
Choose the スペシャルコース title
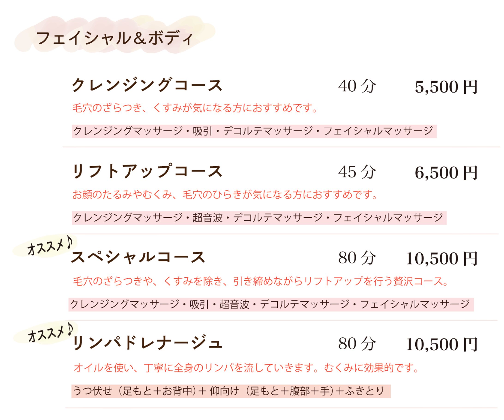pyautogui.click(x=138, y=257)
